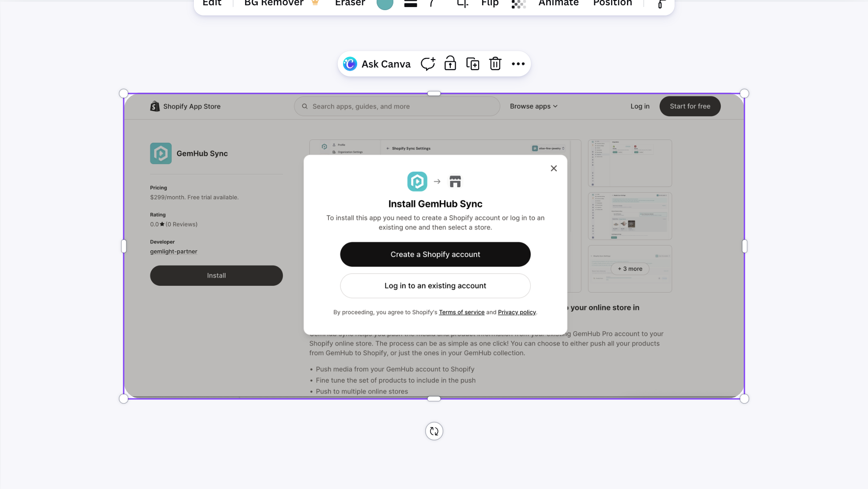This screenshot has height=489, width=868.
Task: Lock the selected image
Action: pos(450,64)
